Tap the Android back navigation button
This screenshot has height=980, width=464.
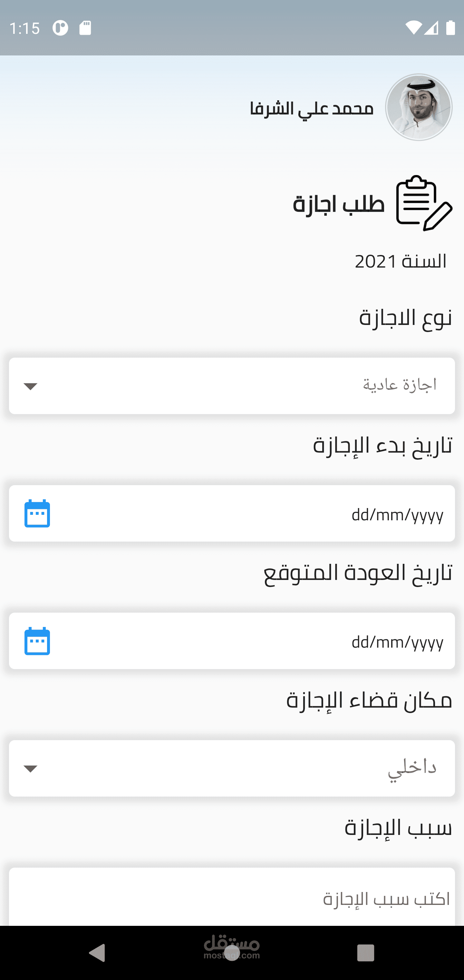(x=97, y=953)
